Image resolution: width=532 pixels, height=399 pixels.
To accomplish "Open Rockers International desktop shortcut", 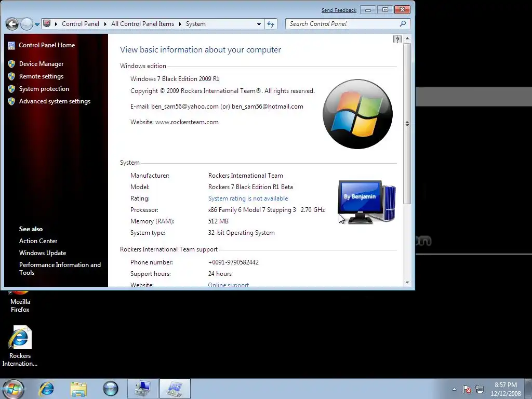I will (x=20, y=346).
